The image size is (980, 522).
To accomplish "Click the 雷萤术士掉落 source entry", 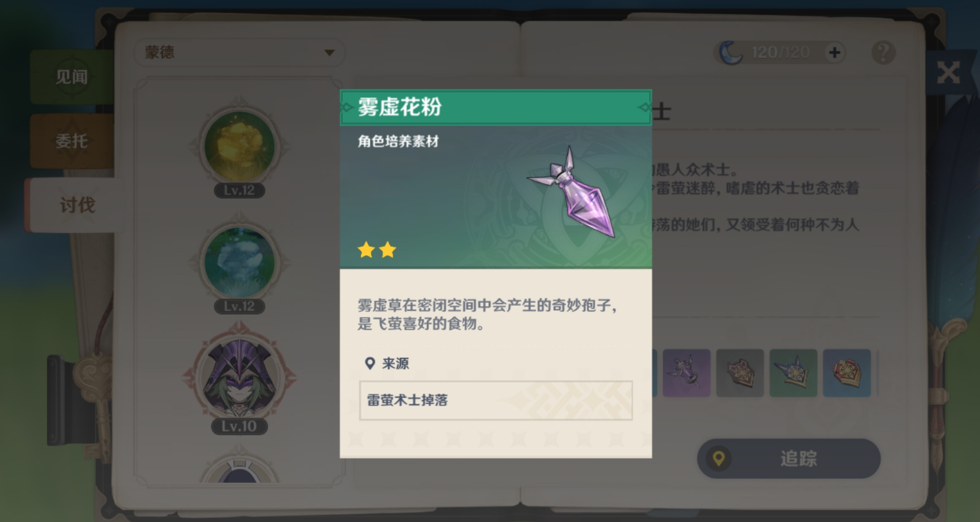I will coord(496,400).
